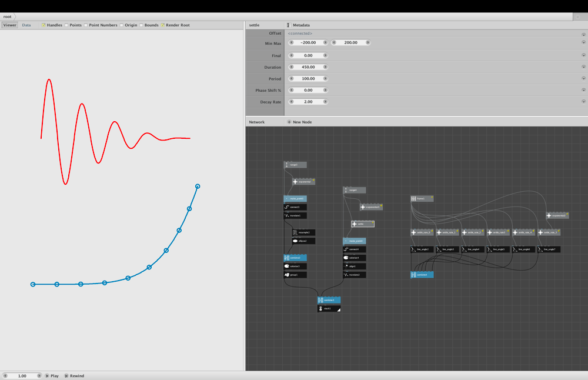
Task: Open the Final port options arrow
Action: click(583, 55)
